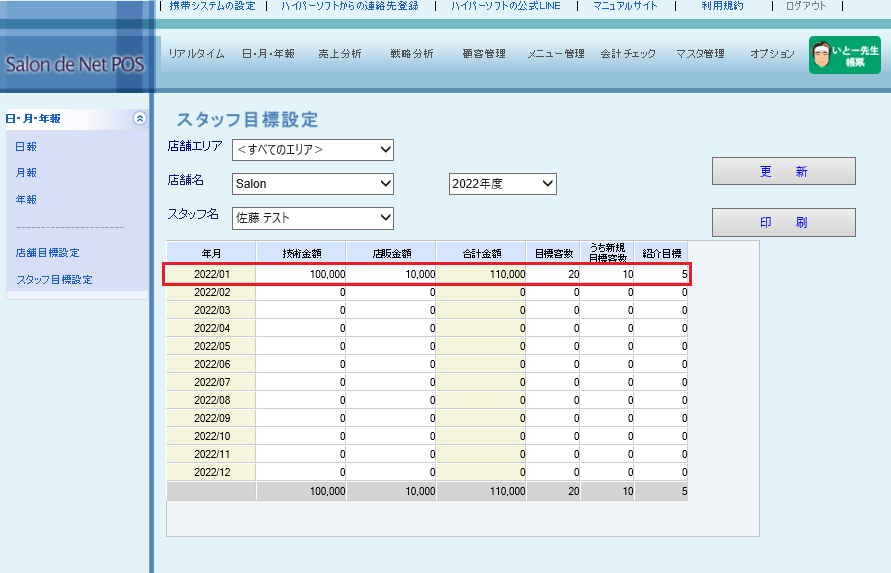
Task: Click the いとー先生 avatar icon
Action: 821,55
